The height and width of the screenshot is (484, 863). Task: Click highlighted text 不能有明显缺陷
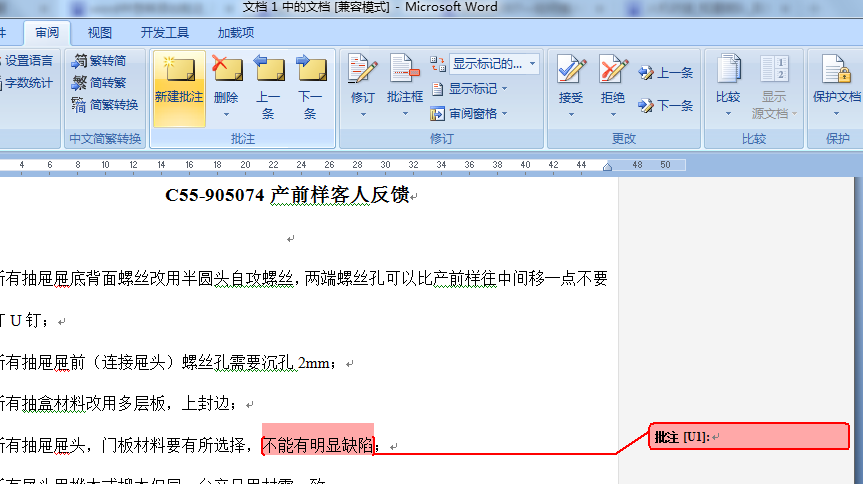point(318,445)
